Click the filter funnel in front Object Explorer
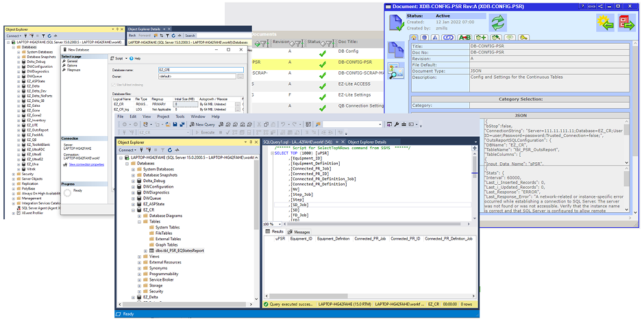Screen dimensions: 644x321 [x=162, y=150]
